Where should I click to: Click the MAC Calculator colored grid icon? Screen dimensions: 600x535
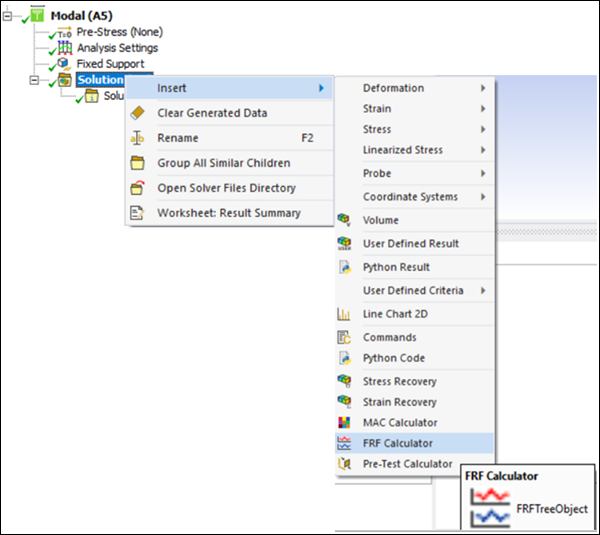344,422
